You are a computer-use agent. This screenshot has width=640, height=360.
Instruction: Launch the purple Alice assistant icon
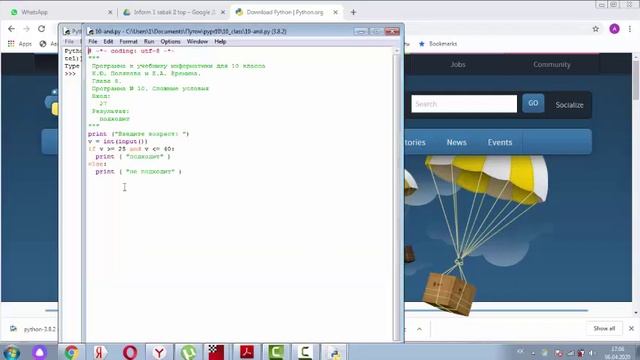pos(40,352)
